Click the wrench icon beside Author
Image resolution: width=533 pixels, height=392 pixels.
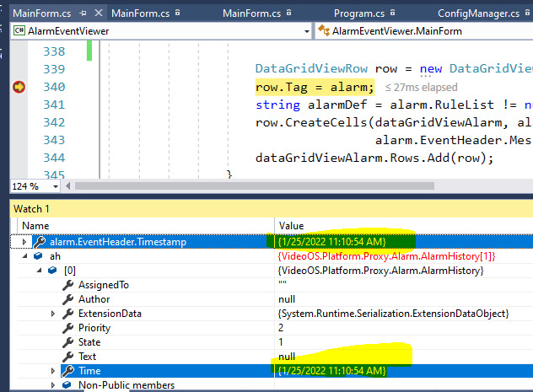click(67, 299)
